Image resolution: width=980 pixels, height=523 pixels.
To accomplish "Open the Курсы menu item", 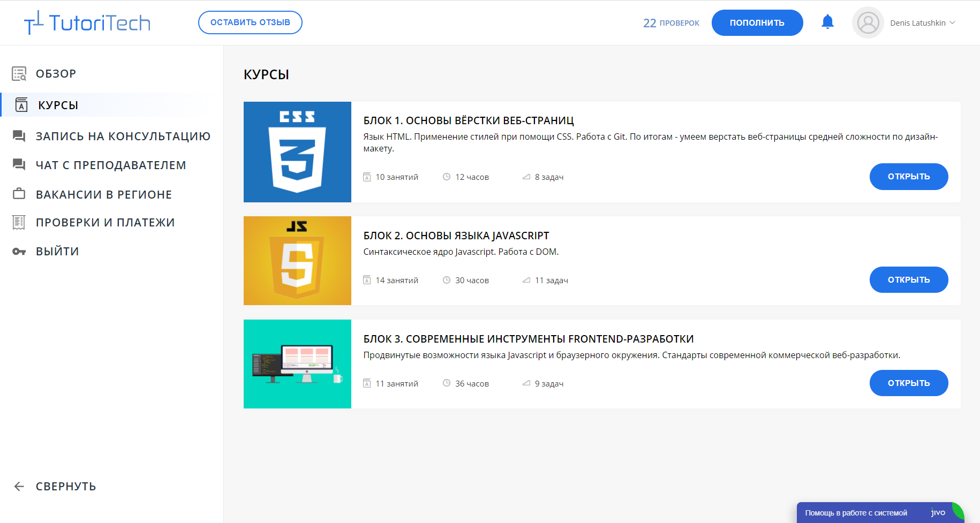I will coord(58,105).
